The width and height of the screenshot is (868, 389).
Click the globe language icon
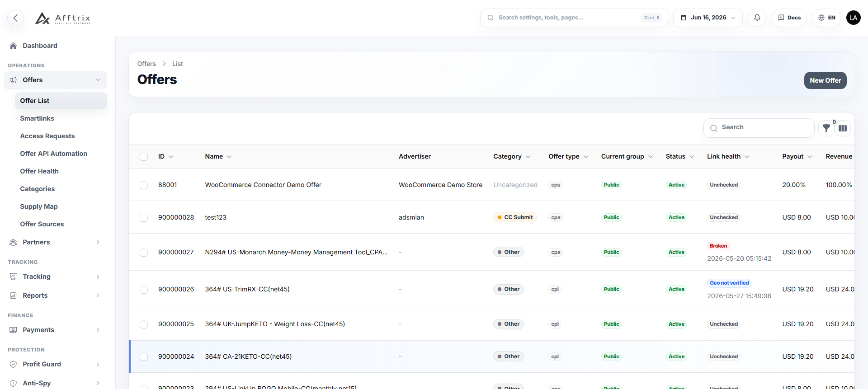click(821, 18)
